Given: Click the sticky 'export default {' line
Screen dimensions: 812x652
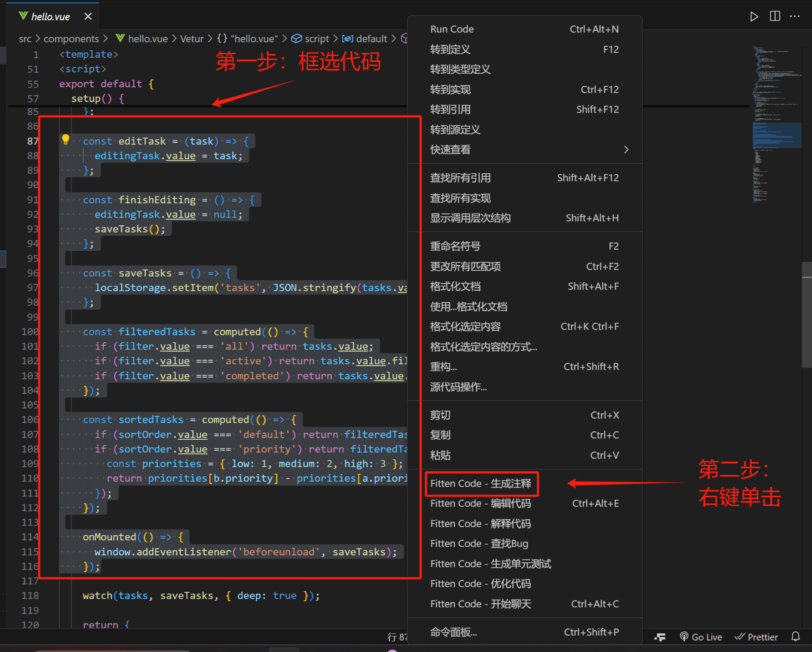Looking at the screenshot, I should coord(106,84).
